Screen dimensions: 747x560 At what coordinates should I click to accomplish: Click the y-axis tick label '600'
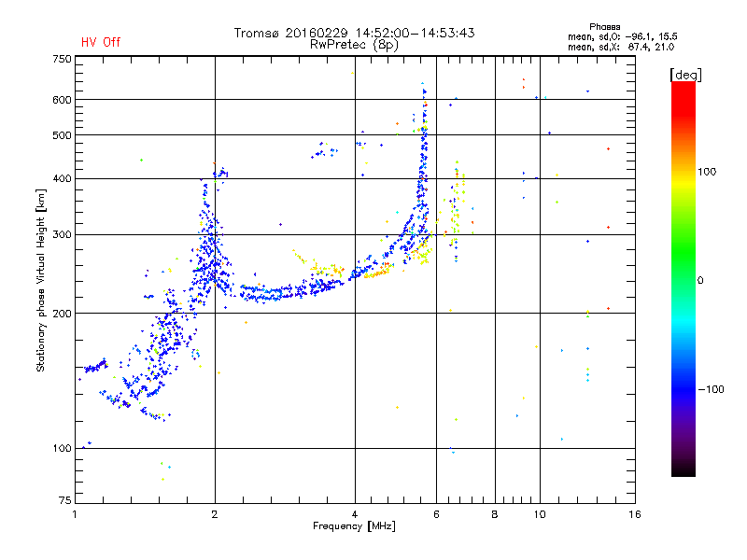[x=62, y=100]
